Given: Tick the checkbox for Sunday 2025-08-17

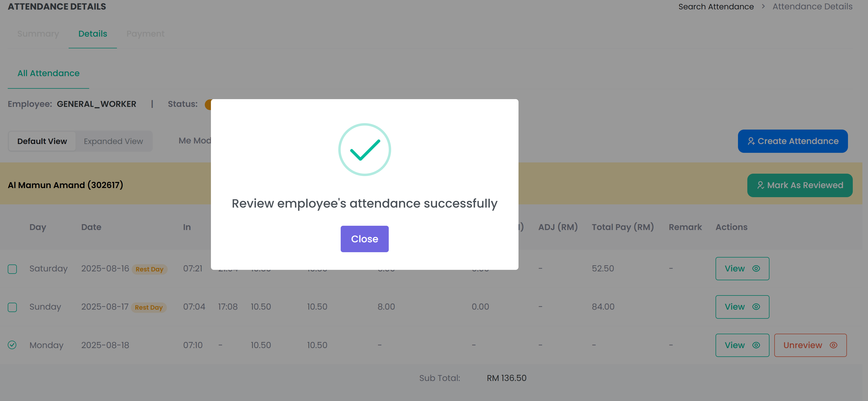Looking at the screenshot, I should tap(12, 307).
